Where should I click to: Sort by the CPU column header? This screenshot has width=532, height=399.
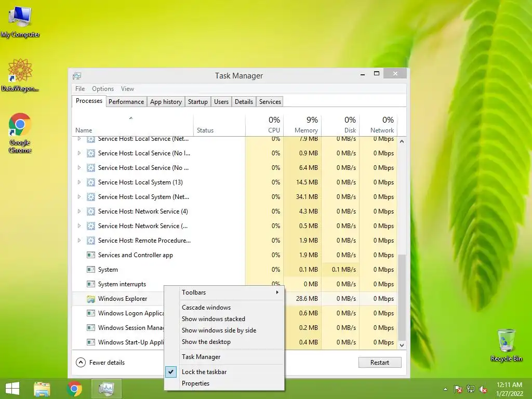tap(264, 125)
